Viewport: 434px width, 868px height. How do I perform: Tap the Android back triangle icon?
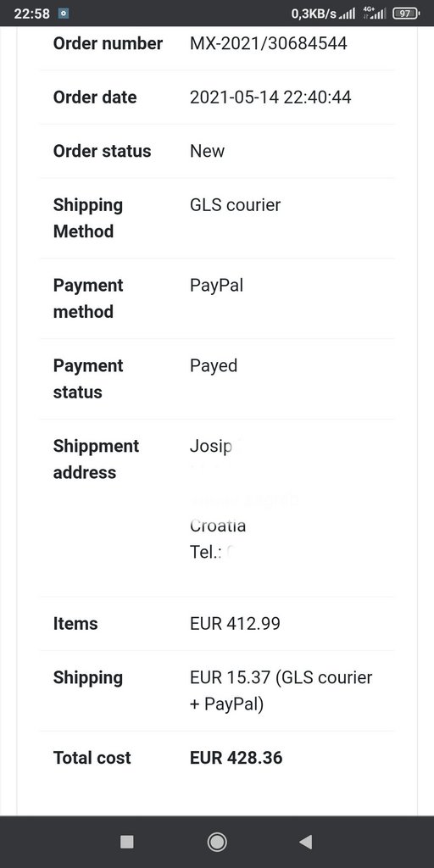coord(305,842)
